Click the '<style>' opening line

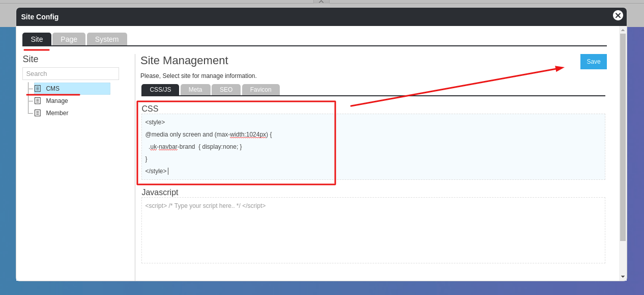tap(155, 122)
